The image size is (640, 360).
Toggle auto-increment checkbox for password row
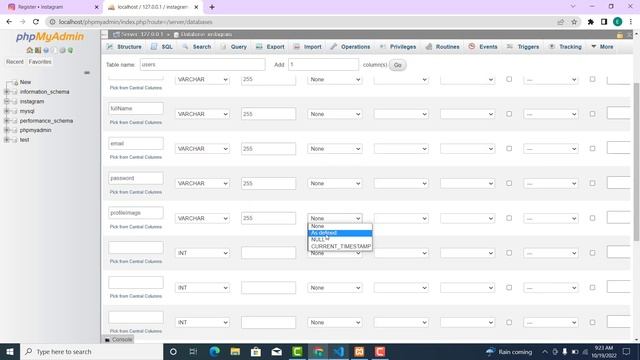coord(592,183)
